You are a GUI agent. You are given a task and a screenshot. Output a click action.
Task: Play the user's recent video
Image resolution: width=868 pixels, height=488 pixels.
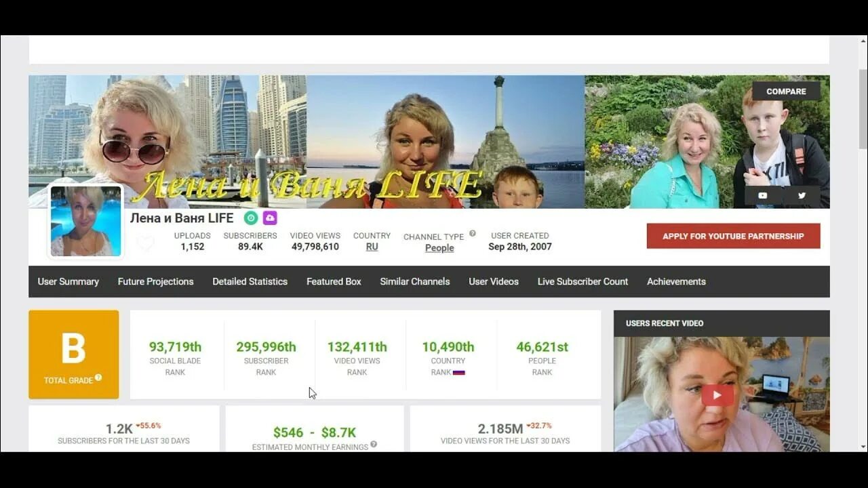pyautogui.click(x=717, y=395)
